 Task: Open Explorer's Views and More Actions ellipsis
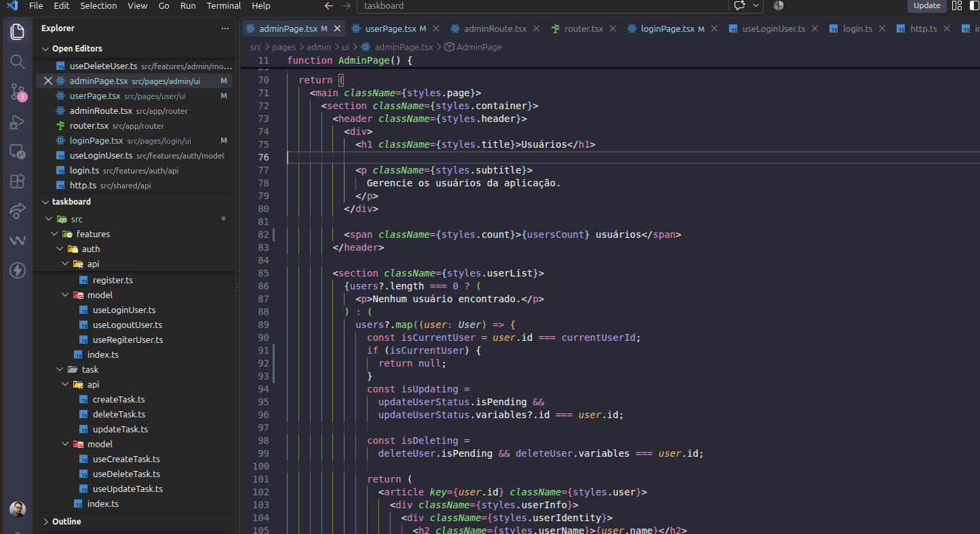click(x=225, y=28)
